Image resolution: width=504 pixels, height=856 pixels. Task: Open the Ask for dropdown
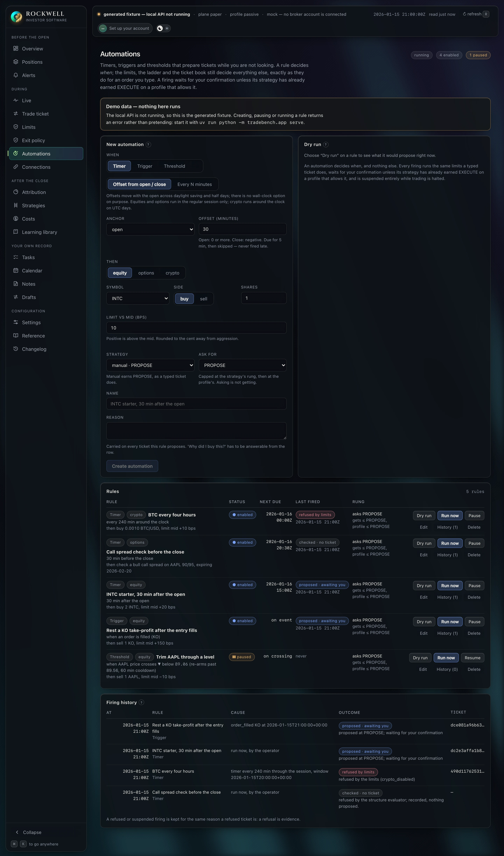[243, 366]
